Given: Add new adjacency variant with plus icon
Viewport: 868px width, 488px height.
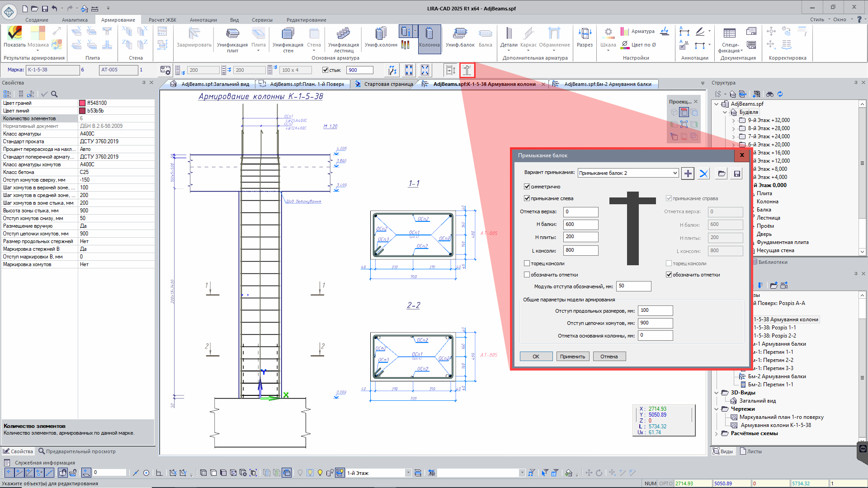Looking at the screenshot, I should pos(688,174).
